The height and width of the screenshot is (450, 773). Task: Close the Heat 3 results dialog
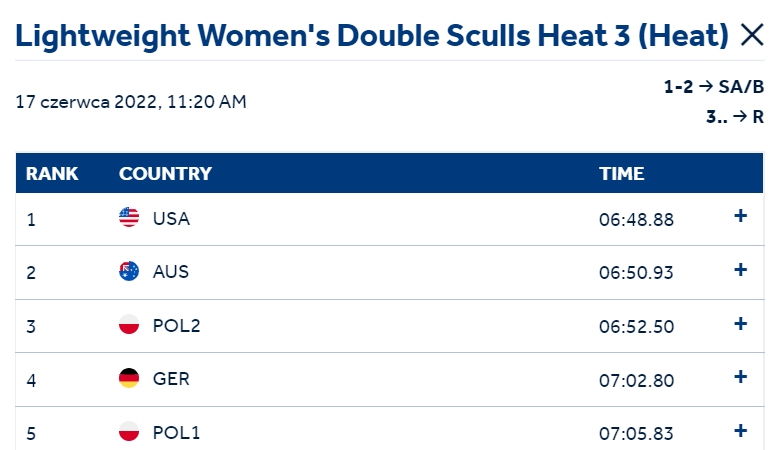coord(752,35)
